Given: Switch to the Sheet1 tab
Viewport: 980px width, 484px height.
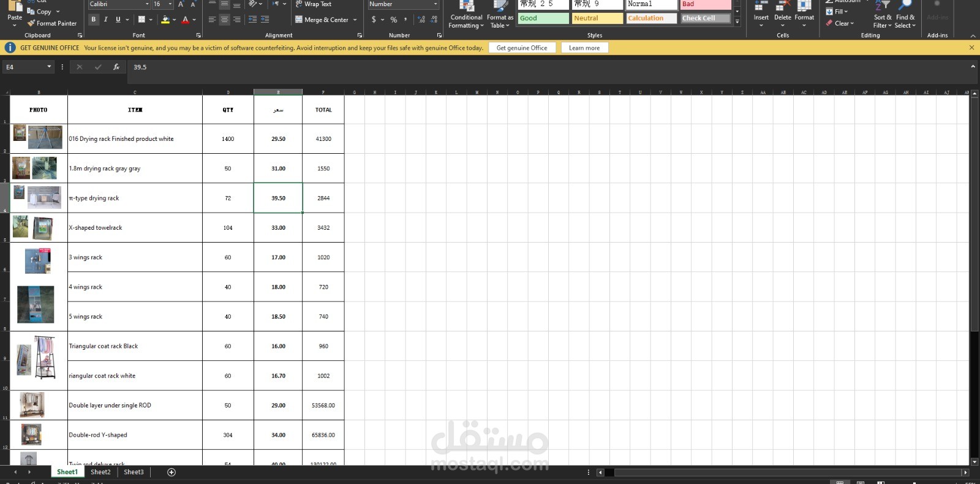Looking at the screenshot, I should point(67,472).
